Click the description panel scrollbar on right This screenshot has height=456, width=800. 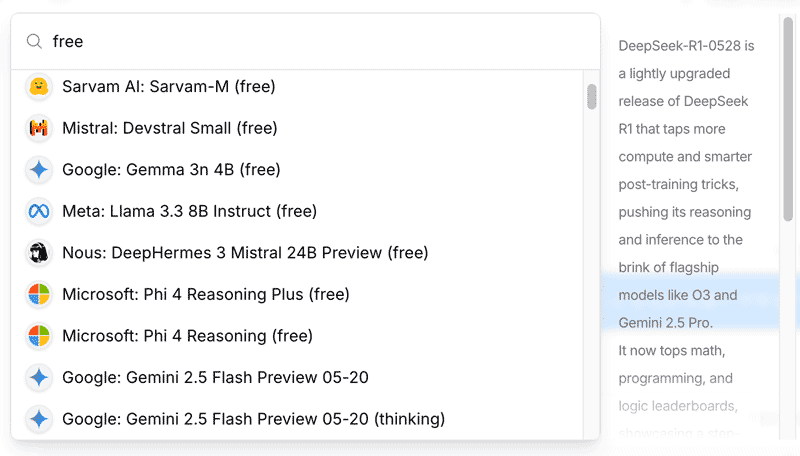point(788,119)
